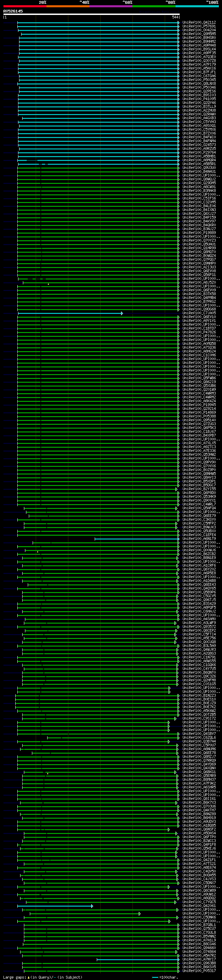Image resolution: width=222 pixels, height=980 pixels.
Task: Select the UniRef100_O24573 label
Action: tap(199, 145)
